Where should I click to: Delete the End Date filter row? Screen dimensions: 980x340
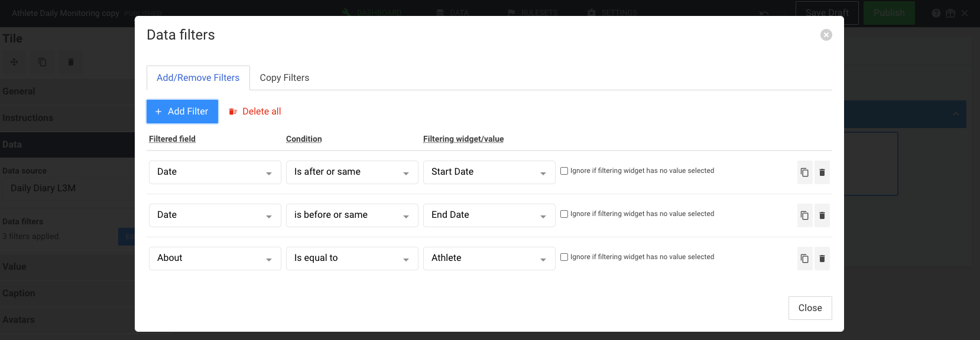(822, 215)
